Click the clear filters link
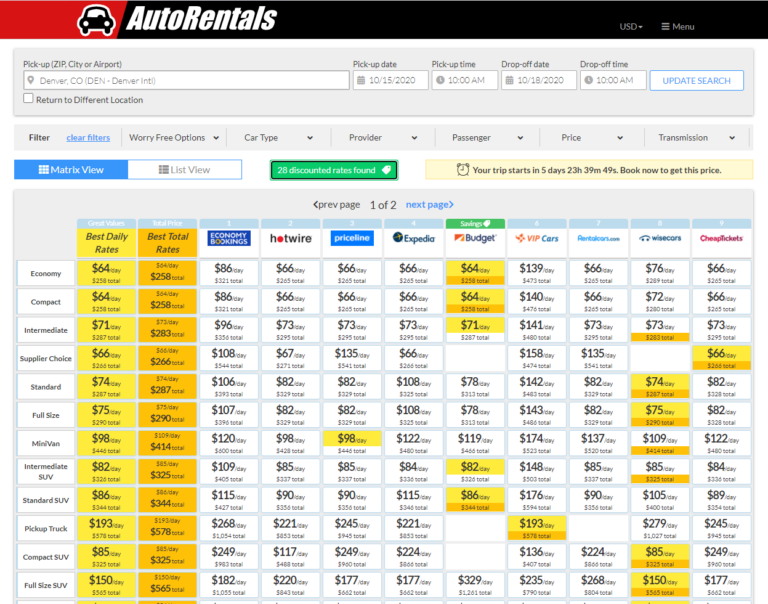The image size is (768, 604). pyautogui.click(x=88, y=138)
